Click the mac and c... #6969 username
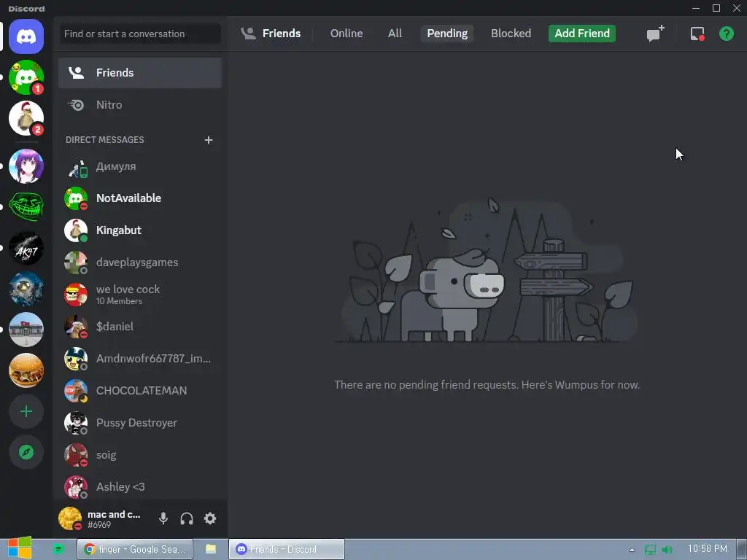This screenshot has width=747, height=560. click(x=114, y=519)
